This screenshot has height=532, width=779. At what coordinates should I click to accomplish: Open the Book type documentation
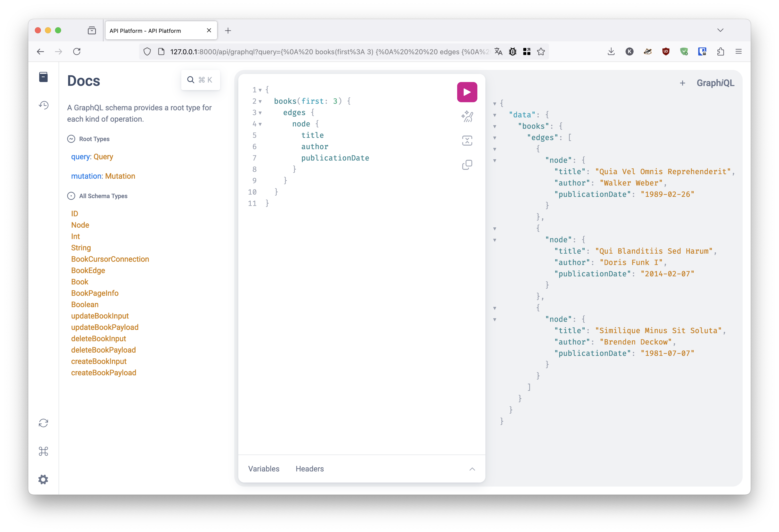tap(80, 282)
